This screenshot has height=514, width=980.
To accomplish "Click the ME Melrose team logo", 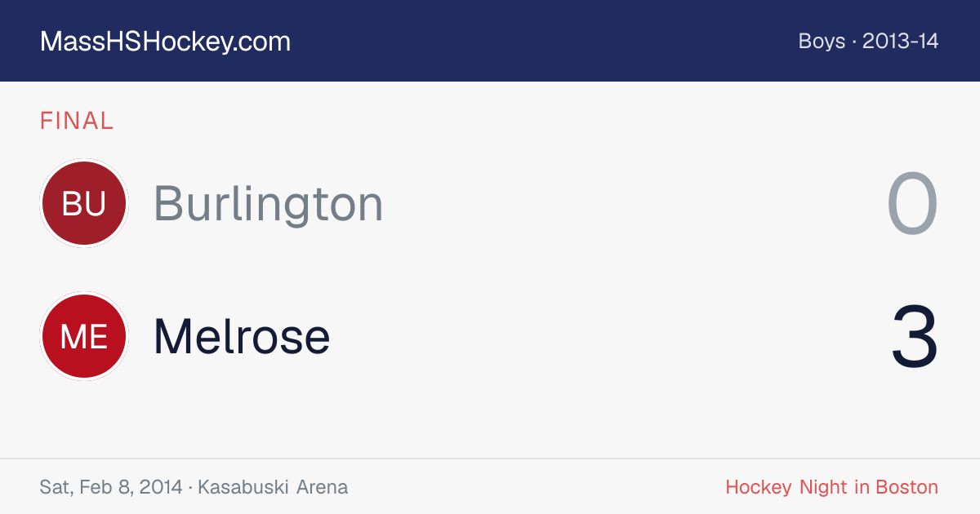I will [84, 336].
